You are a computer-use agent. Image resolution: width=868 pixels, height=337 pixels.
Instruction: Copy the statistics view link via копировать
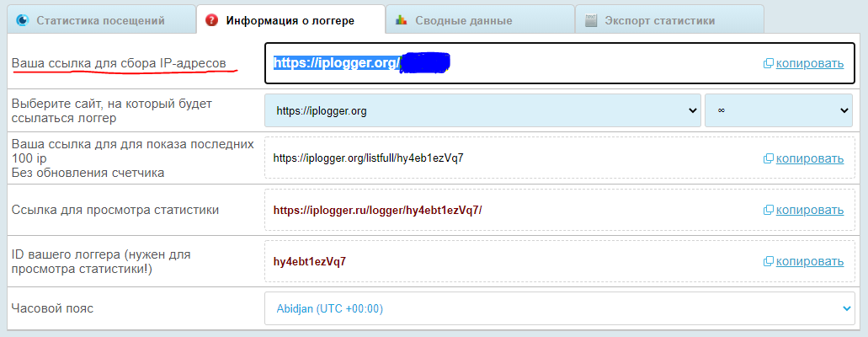[810, 210]
